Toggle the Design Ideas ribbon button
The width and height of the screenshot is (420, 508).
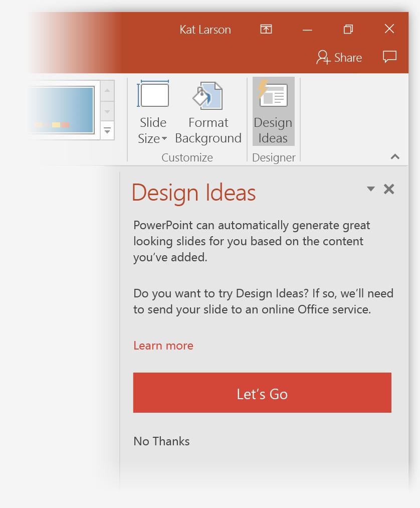(x=273, y=111)
